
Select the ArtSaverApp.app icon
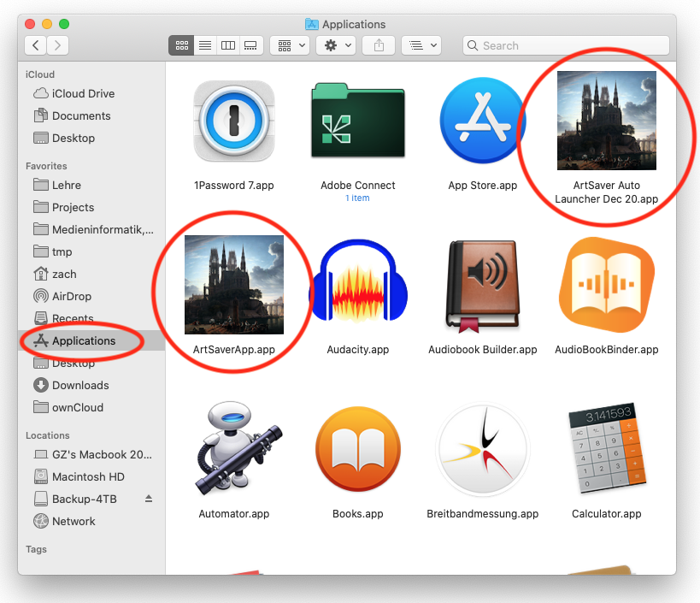[x=234, y=285]
